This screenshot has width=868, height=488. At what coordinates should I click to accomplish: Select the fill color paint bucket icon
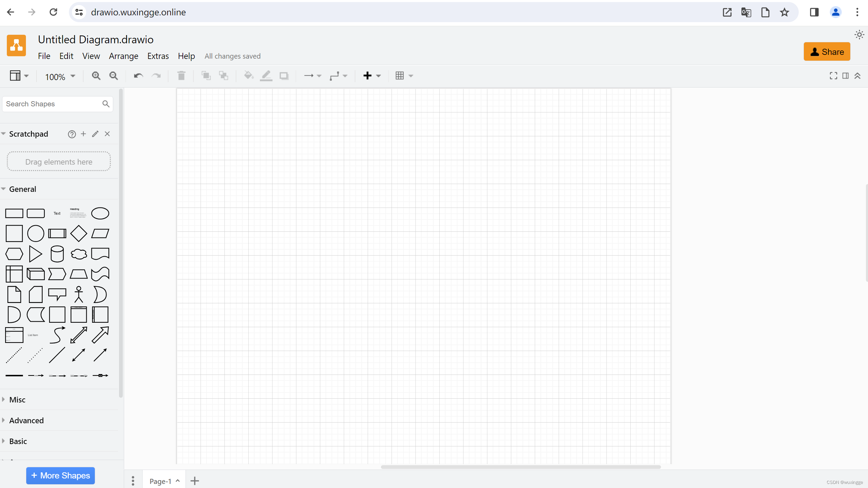pyautogui.click(x=249, y=76)
